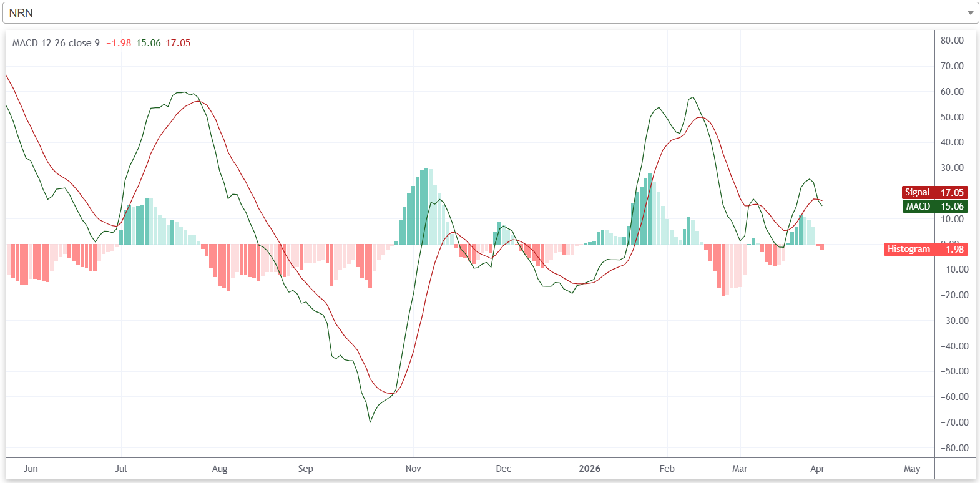Click the -1.98 Histogram value on price axis

coord(952,250)
